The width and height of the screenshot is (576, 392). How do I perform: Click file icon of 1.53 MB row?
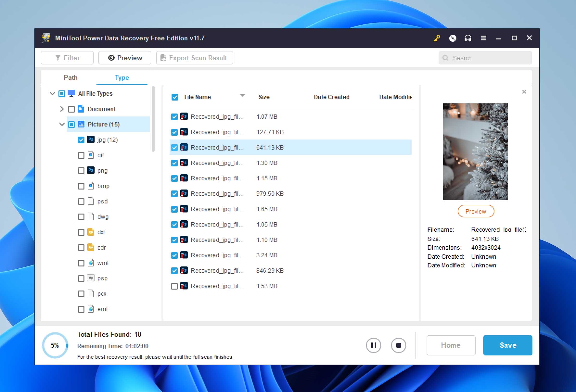(184, 286)
